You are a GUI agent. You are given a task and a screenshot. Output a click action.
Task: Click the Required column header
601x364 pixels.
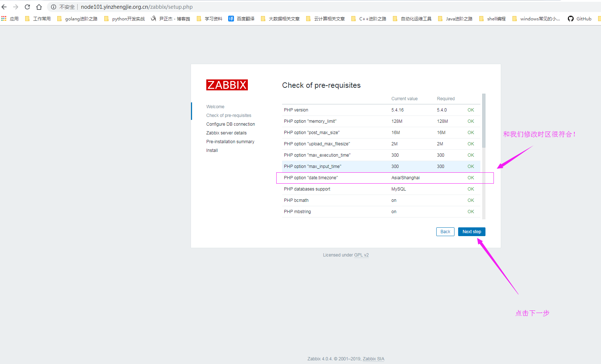[446, 99]
